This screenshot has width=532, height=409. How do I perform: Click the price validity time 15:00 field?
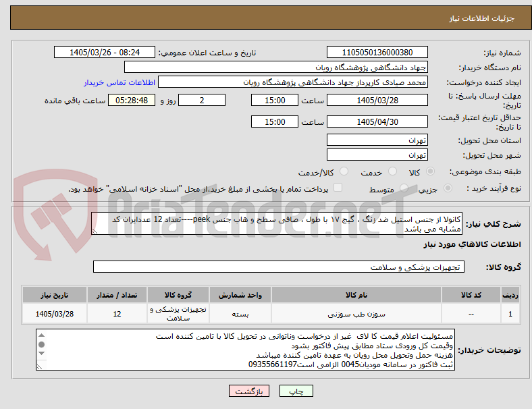click(x=275, y=121)
